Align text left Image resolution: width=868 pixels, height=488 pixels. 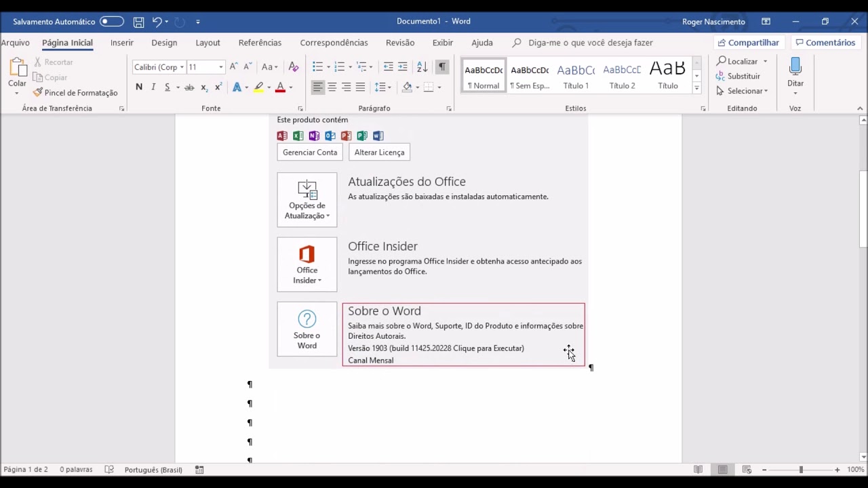[x=318, y=87]
